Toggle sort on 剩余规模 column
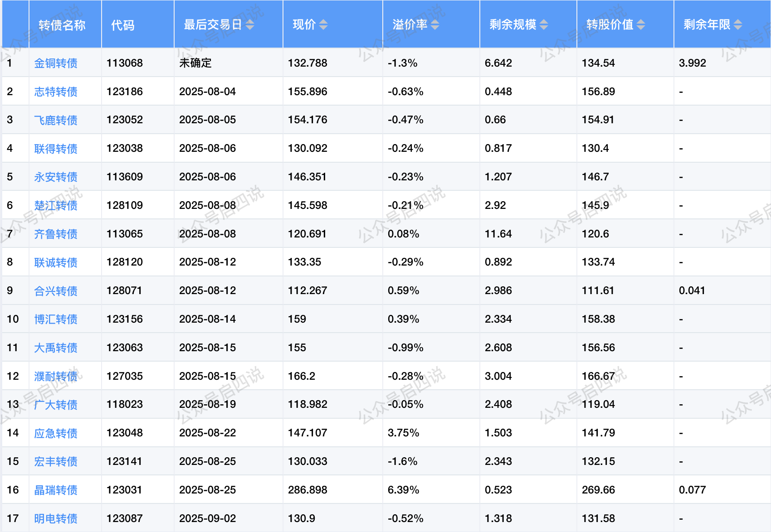Image resolution: width=771 pixels, height=532 pixels. coord(544,25)
